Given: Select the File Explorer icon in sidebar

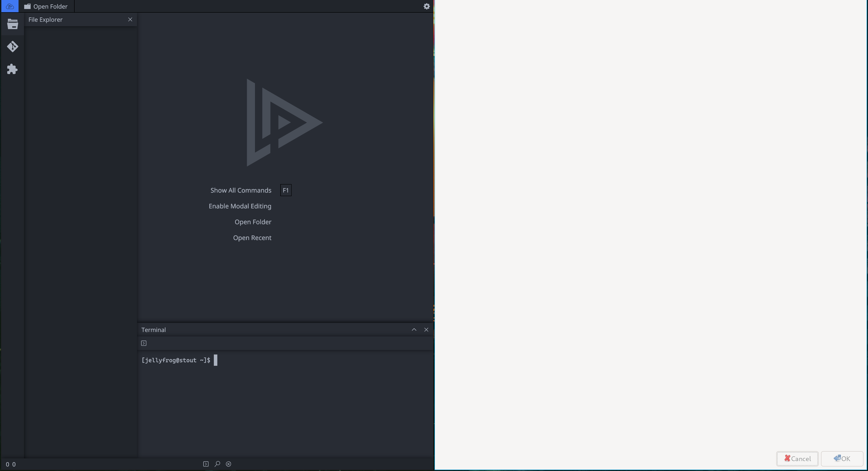Looking at the screenshot, I should point(12,24).
